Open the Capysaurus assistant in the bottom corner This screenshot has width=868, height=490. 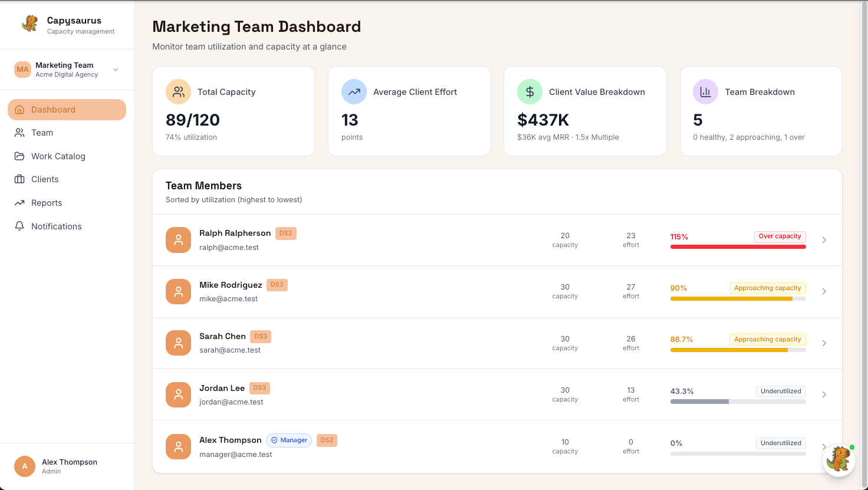click(x=839, y=459)
